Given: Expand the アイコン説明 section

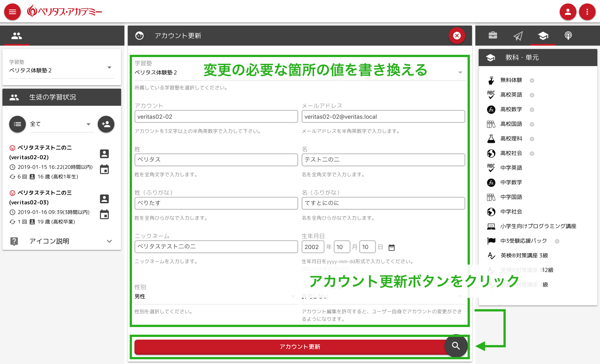Looking at the screenshot, I should (x=62, y=241).
